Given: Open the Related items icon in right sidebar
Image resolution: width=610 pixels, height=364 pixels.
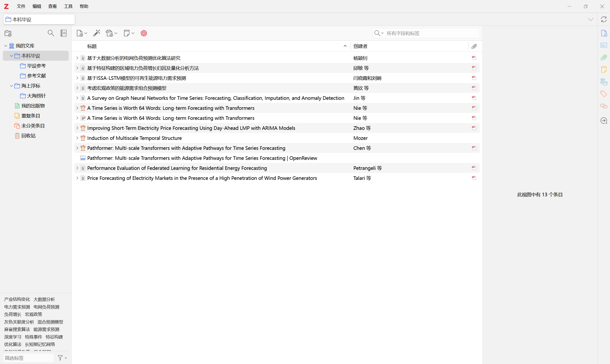Looking at the screenshot, I should click(x=604, y=106).
